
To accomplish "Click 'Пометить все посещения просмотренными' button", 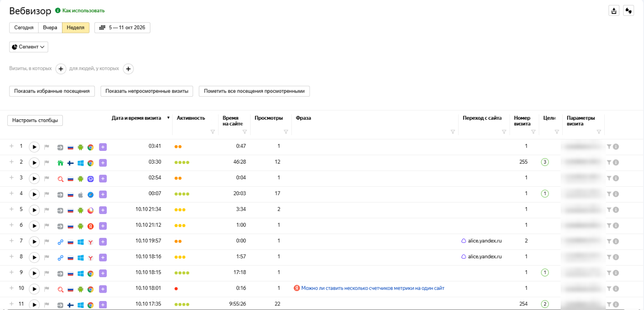I will pyautogui.click(x=254, y=91).
